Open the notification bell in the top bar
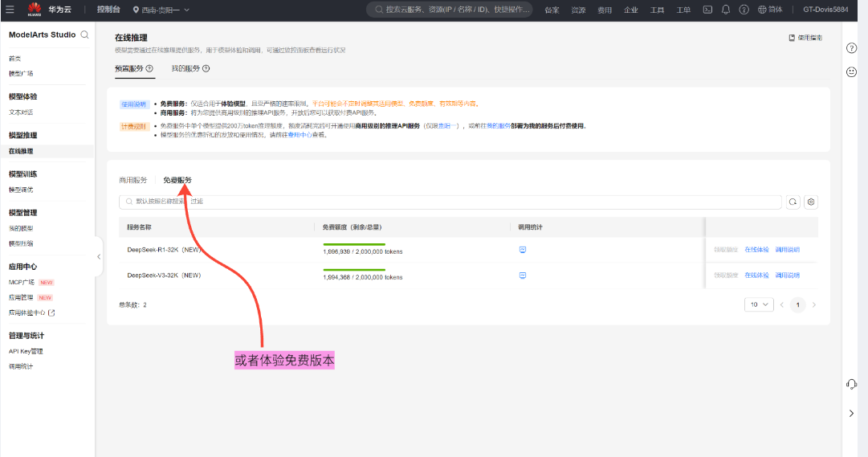 click(726, 10)
